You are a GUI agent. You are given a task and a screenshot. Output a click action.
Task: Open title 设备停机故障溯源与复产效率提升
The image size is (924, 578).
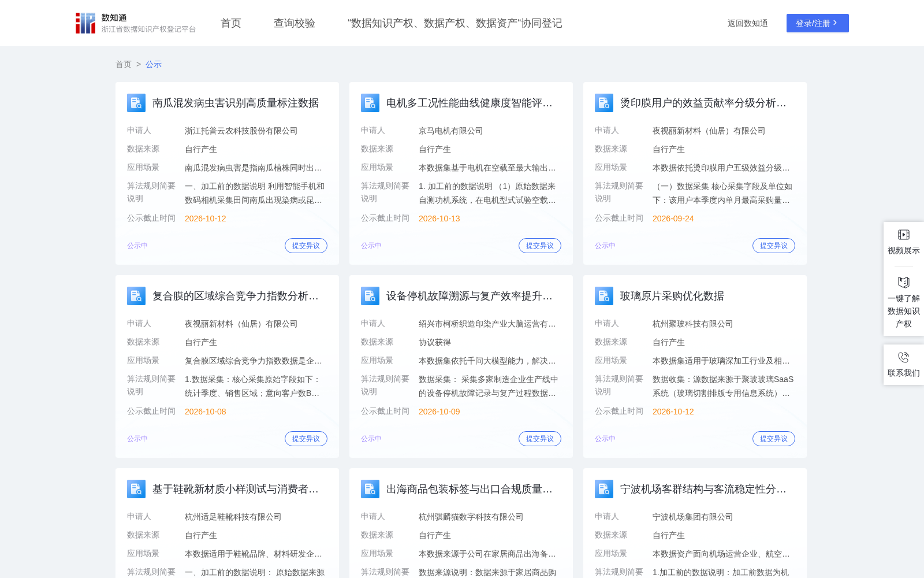tap(470, 296)
